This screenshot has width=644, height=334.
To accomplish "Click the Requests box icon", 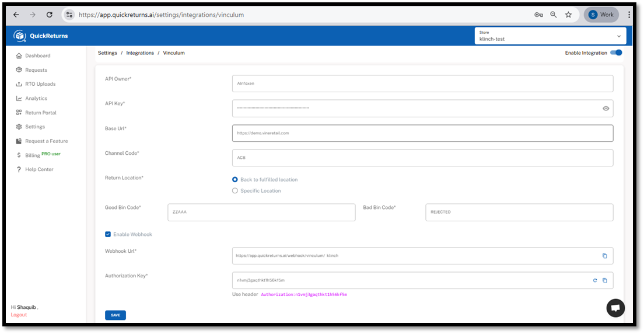I will click(19, 70).
